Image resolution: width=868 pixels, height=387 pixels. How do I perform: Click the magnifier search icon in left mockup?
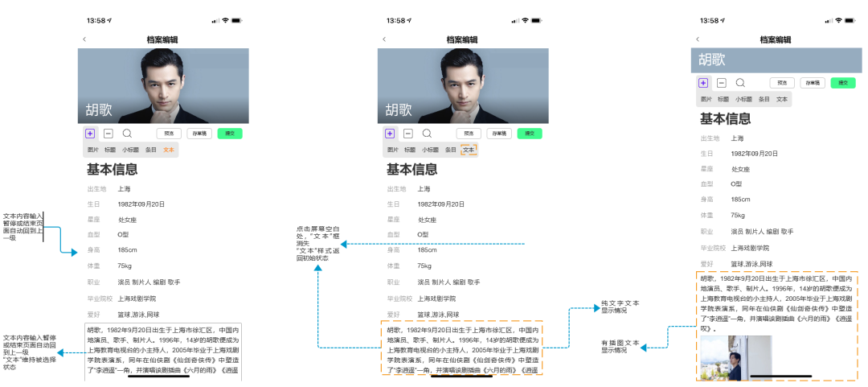[x=127, y=134]
